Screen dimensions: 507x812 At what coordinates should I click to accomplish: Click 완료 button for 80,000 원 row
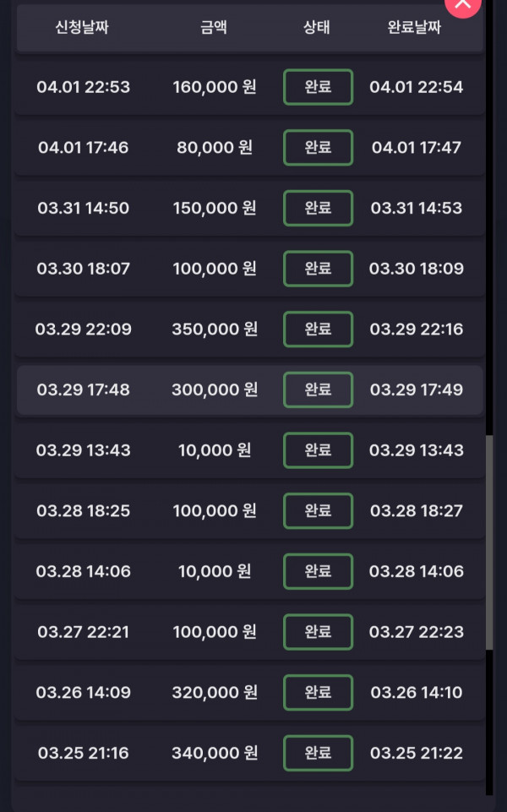[318, 148]
